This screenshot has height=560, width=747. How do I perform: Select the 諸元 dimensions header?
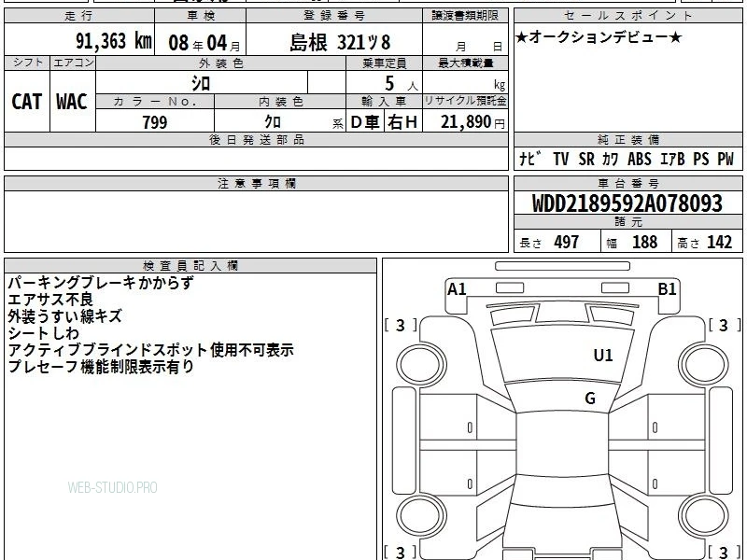coord(628,222)
